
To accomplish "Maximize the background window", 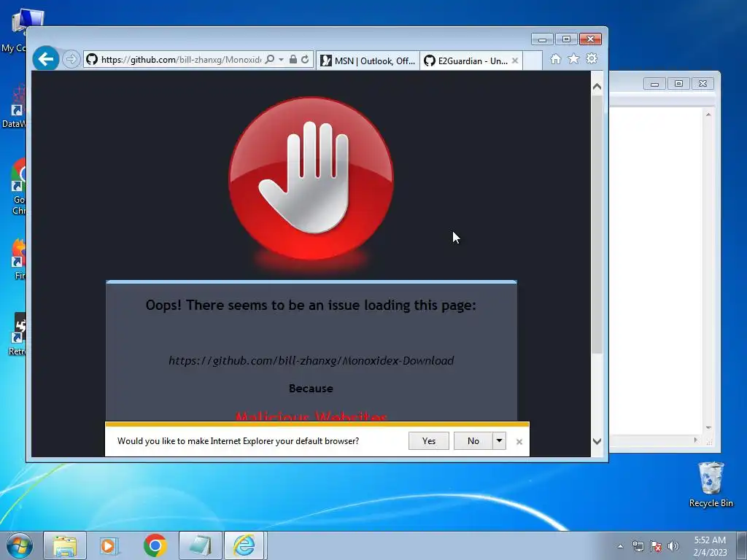I will coord(678,84).
